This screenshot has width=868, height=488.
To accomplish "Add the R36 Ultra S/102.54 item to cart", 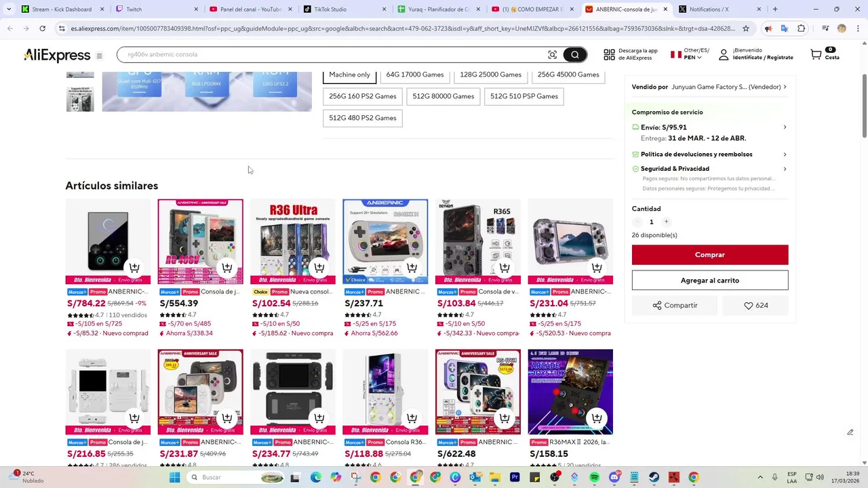I will pos(319,268).
